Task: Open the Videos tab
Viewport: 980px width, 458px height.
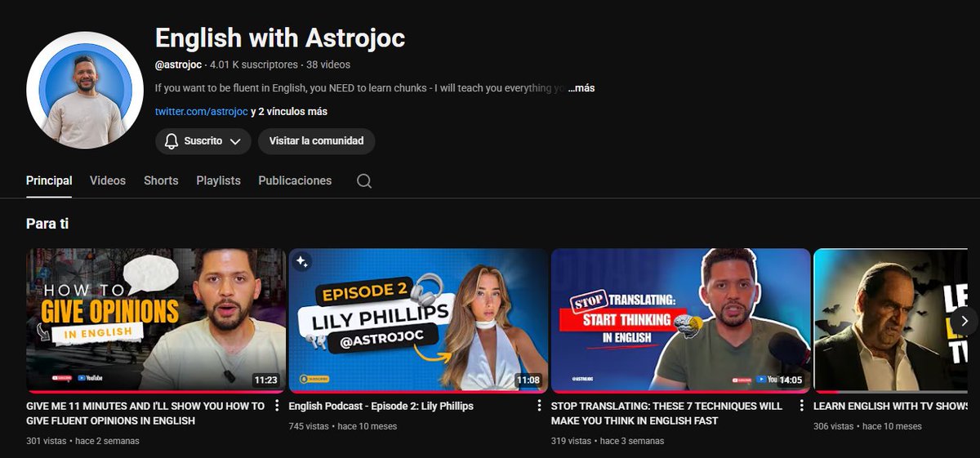Action: tap(108, 180)
